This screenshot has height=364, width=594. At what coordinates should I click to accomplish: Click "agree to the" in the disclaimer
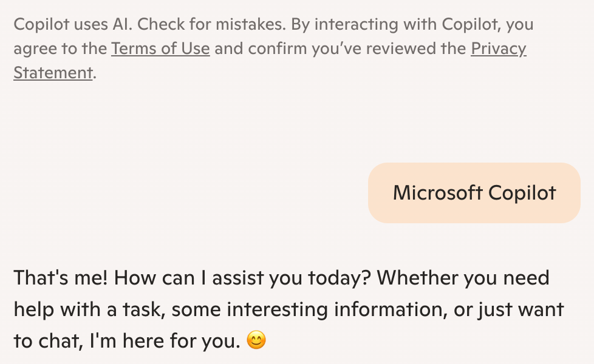tap(60, 49)
